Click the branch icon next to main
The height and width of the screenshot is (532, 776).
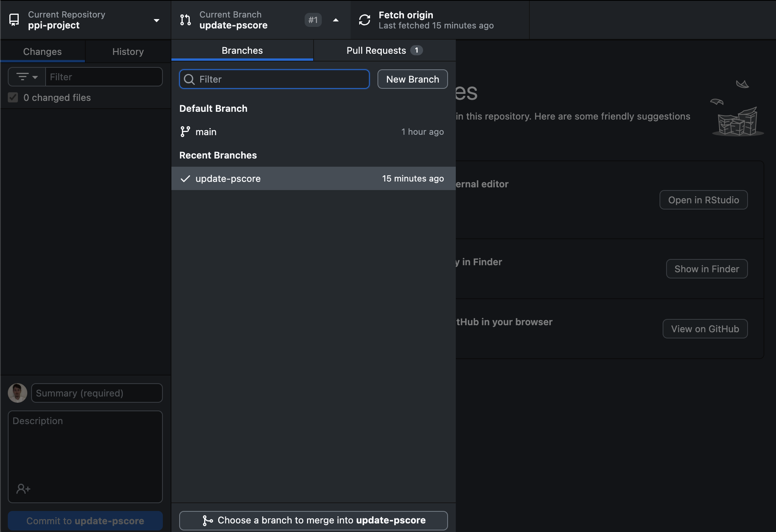(185, 132)
